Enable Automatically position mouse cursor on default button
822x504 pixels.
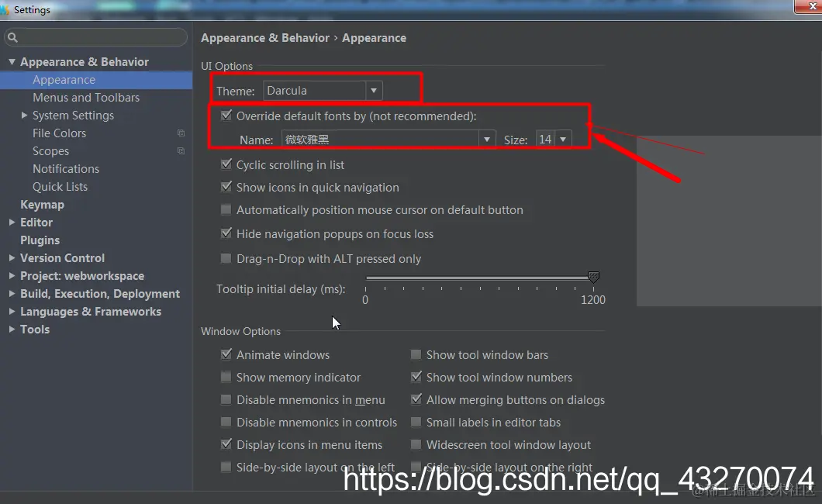point(226,209)
